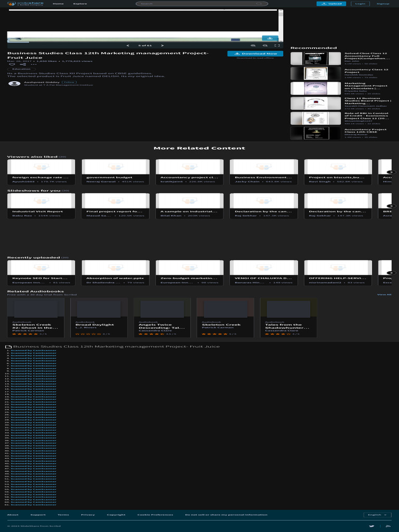Click in the Search field

click(x=202, y=4)
